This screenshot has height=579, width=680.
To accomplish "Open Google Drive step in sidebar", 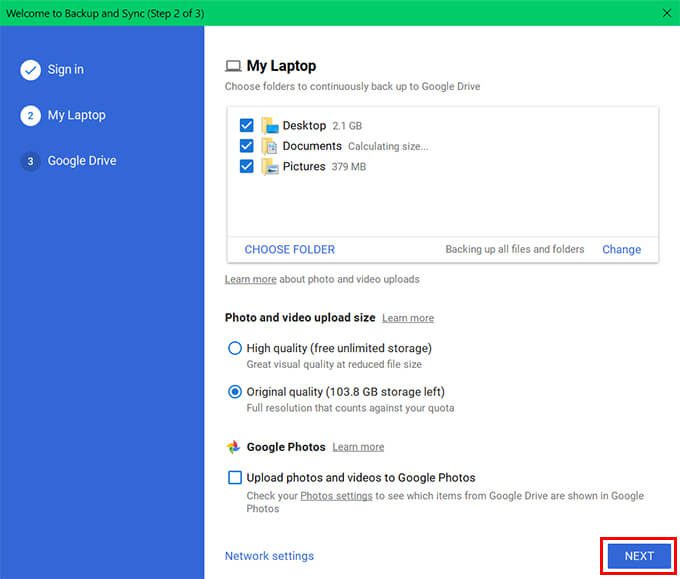I will point(81,161).
